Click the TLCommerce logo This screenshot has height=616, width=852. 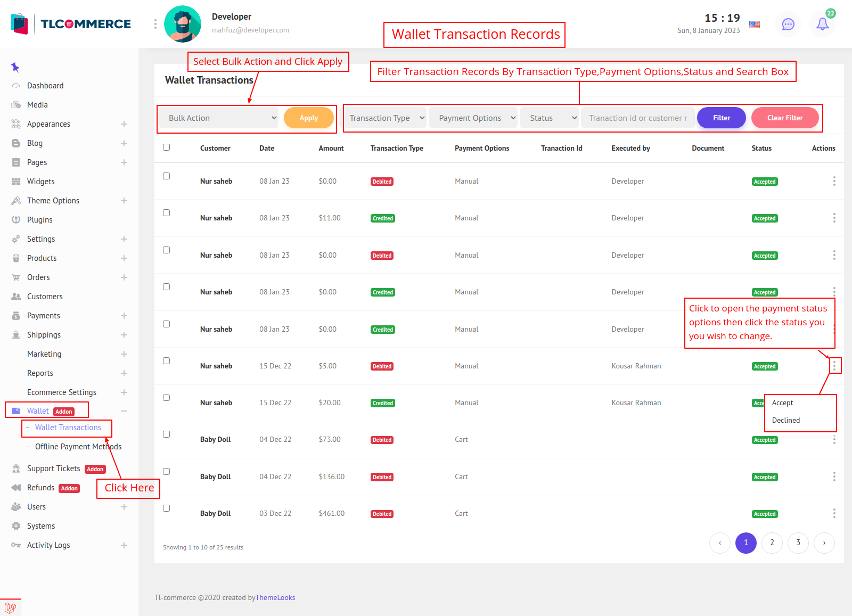click(x=71, y=24)
